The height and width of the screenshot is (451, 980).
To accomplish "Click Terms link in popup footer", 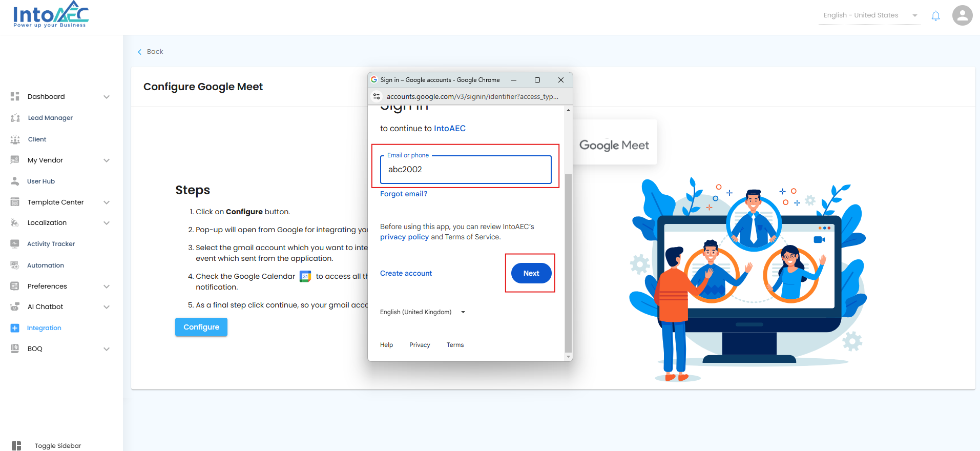I will click(455, 345).
